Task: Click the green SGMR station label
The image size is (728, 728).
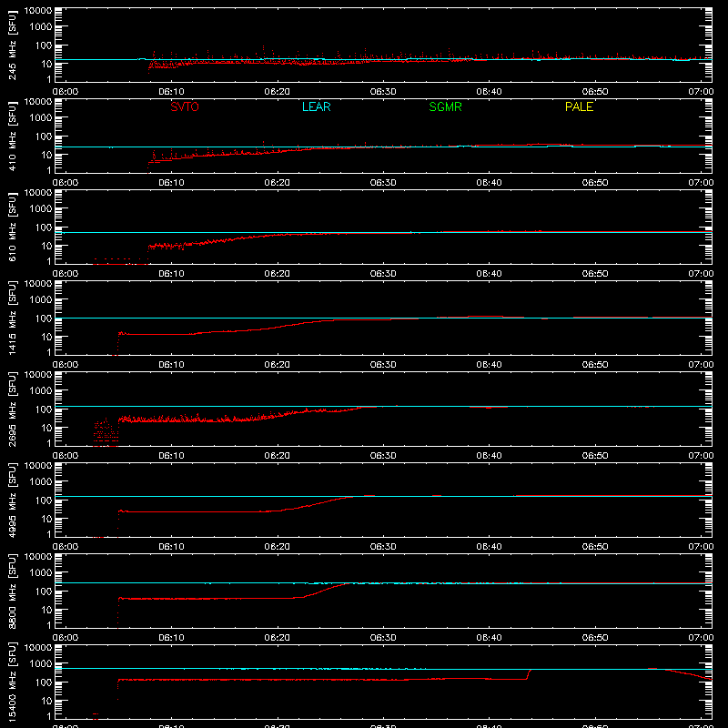Action: click(445, 106)
